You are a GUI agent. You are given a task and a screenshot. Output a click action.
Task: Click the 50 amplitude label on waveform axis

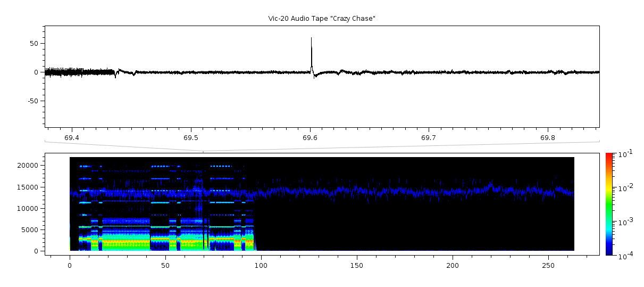point(35,44)
